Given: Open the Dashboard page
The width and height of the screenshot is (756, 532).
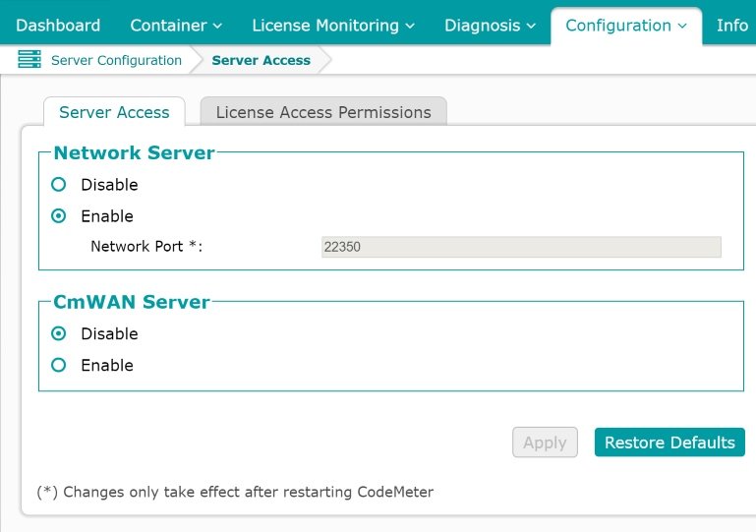Looking at the screenshot, I should [x=58, y=26].
